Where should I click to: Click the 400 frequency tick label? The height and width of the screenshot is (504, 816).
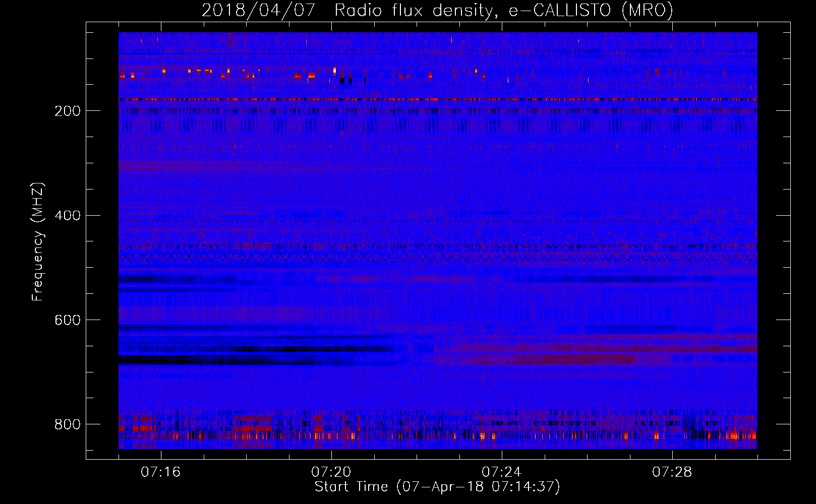click(x=68, y=216)
